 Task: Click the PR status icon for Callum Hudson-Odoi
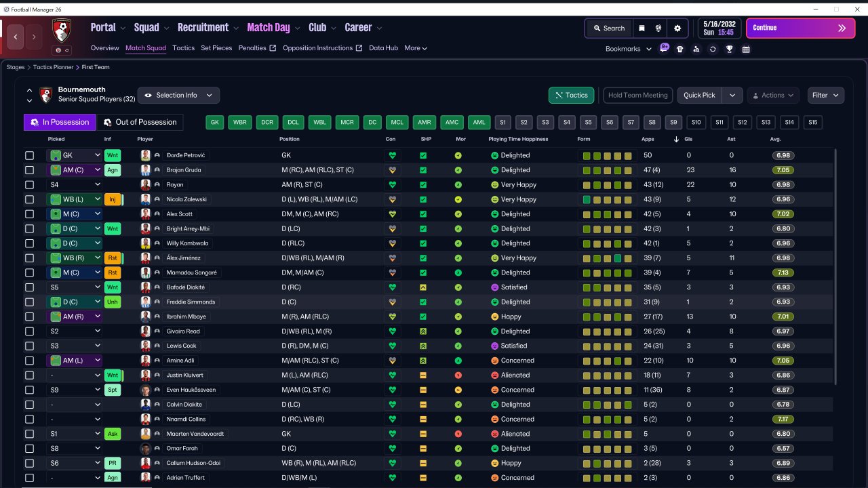113,463
